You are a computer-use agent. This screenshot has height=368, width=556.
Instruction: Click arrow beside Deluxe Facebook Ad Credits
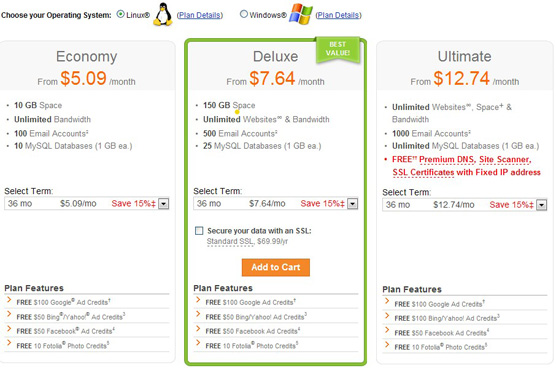point(198,329)
